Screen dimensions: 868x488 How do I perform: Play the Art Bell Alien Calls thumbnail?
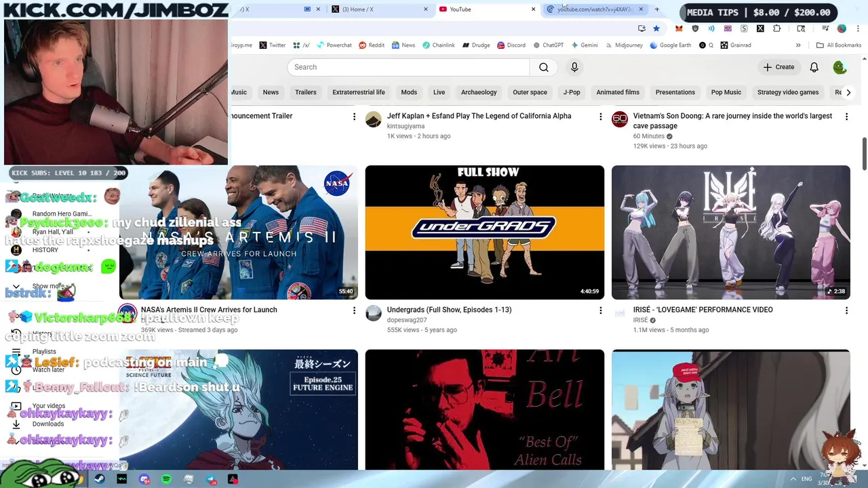click(485, 409)
